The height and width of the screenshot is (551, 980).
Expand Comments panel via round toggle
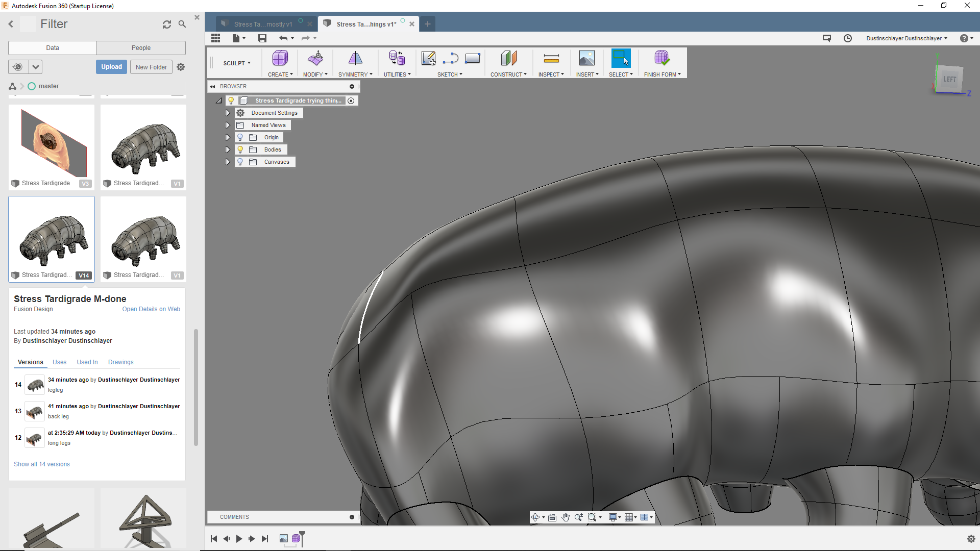coord(352,517)
